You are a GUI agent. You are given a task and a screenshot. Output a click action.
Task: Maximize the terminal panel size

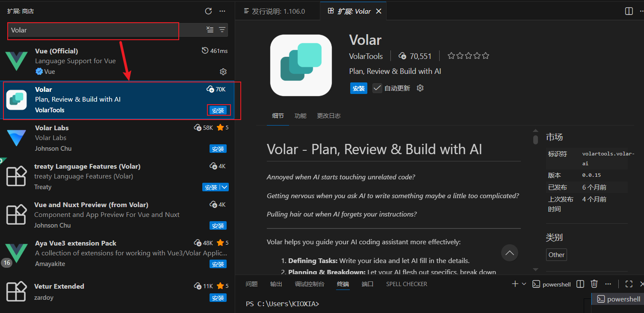(x=629, y=284)
